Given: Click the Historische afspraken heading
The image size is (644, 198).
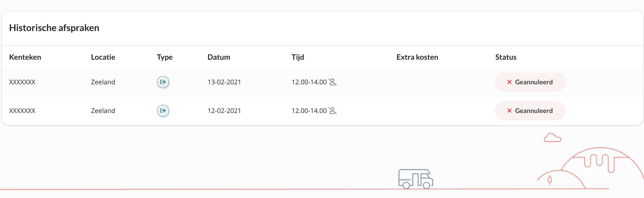Looking at the screenshot, I should click(54, 28).
